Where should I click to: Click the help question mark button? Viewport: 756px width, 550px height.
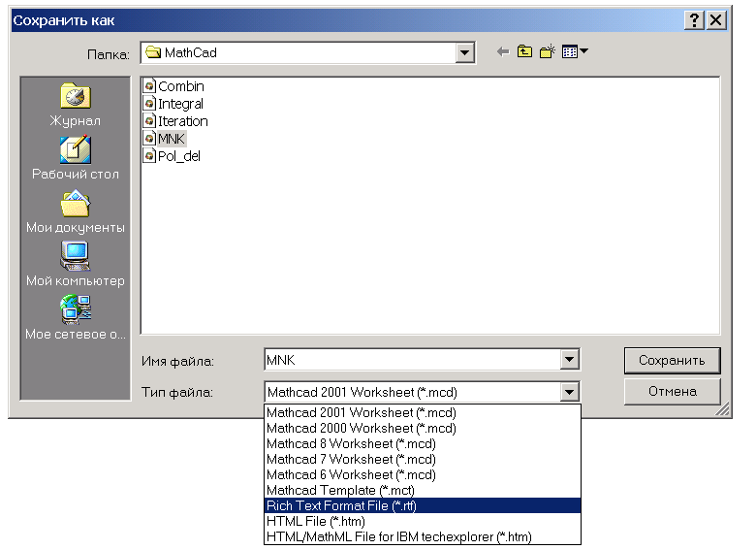694,20
